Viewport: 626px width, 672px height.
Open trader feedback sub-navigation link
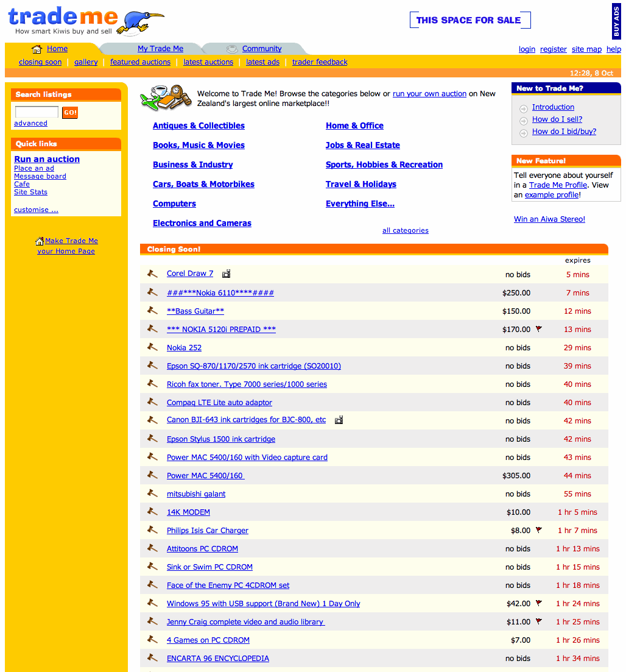320,62
